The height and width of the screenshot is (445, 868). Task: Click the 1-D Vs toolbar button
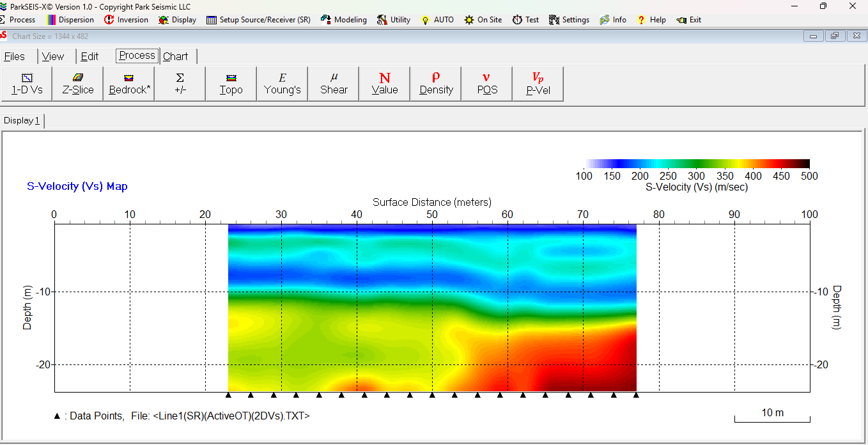[x=27, y=84]
